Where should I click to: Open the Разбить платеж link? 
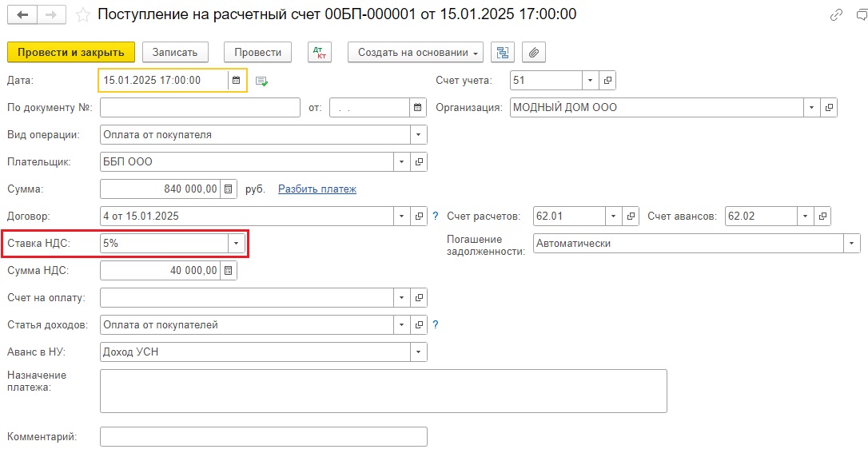(x=317, y=189)
